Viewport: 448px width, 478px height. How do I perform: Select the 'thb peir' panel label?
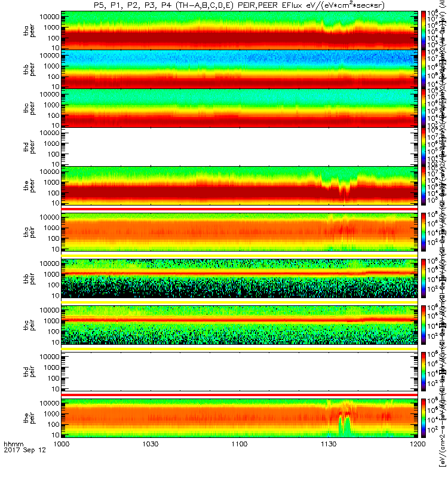point(29,278)
